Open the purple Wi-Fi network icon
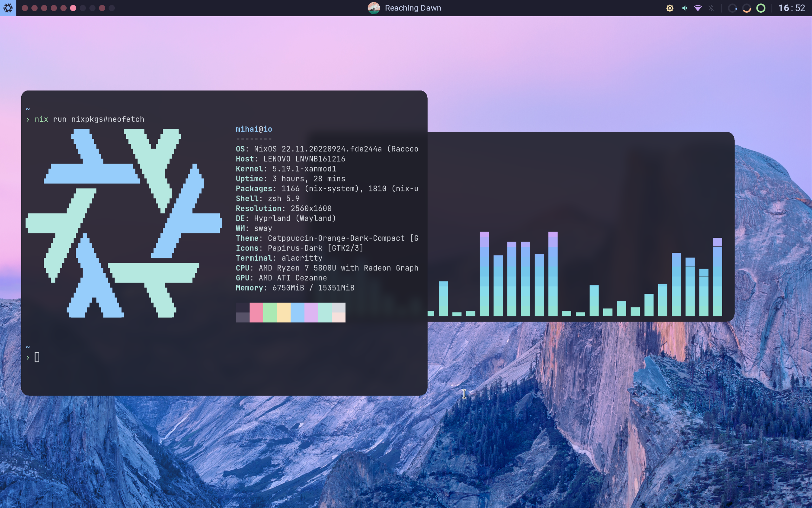Viewport: 812px width, 508px height. 698,8
